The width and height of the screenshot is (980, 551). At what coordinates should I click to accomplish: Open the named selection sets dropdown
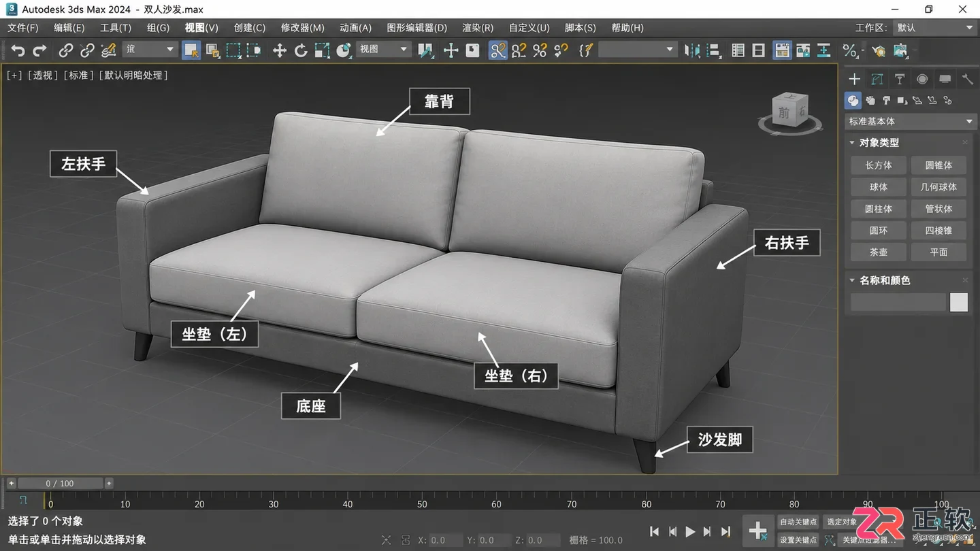tap(637, 50)
